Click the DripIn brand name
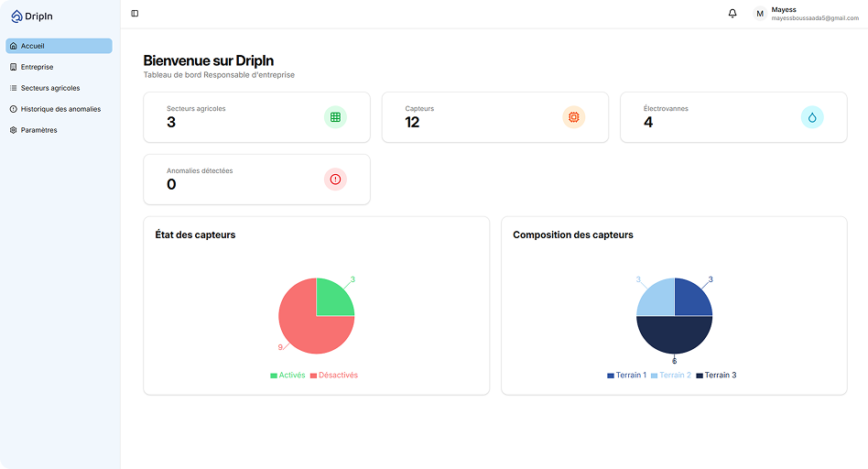The image size is (868, 469). pos(38,16)
